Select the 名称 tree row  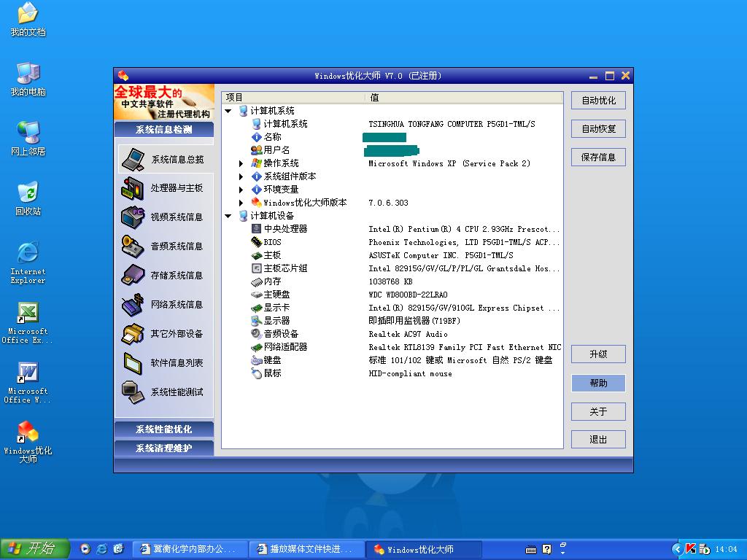(273, 137)
